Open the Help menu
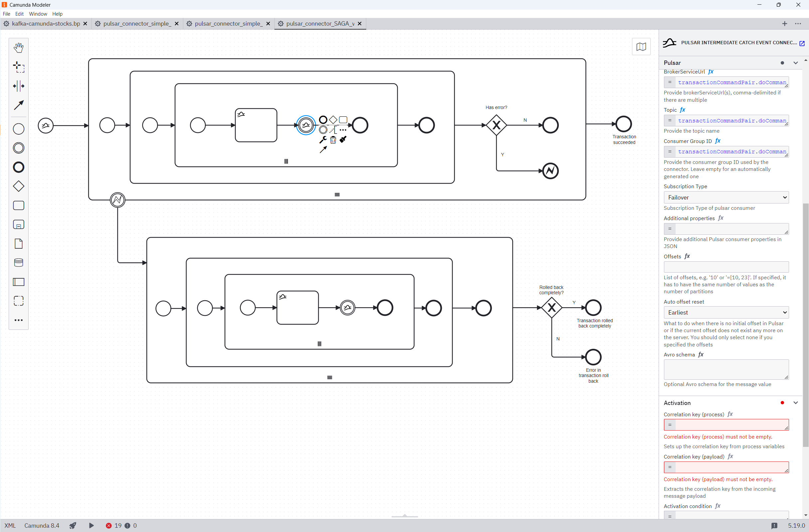The height and width of the screenshot is (532, 809). click(57, 14)
